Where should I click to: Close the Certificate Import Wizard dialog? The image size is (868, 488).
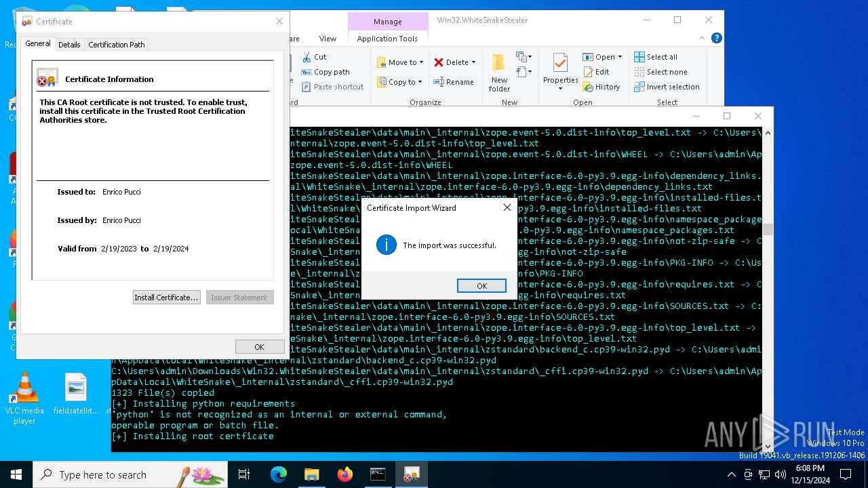(507, 207)
